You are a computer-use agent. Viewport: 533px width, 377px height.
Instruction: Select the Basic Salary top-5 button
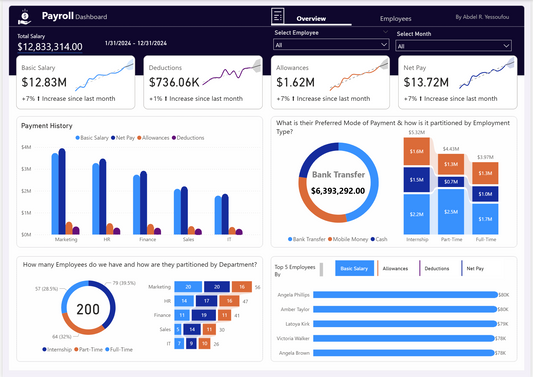pyautogui.click(x=354, y=268)
